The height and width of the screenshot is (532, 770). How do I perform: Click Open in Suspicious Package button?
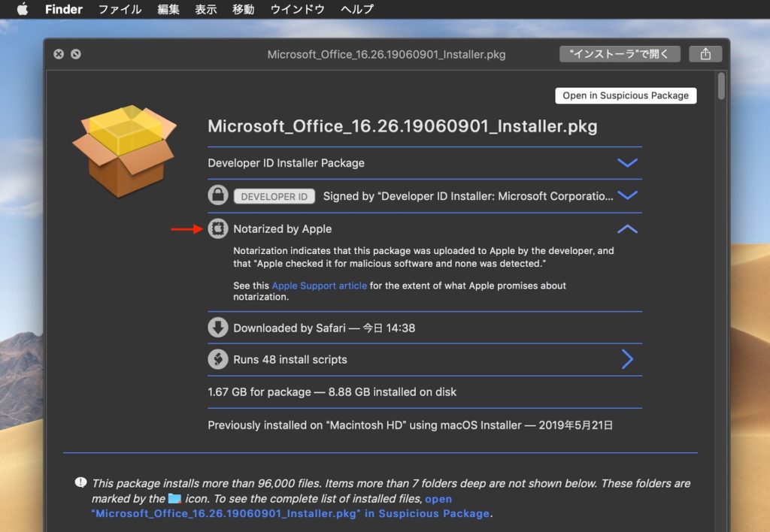(x=626, y=95)
